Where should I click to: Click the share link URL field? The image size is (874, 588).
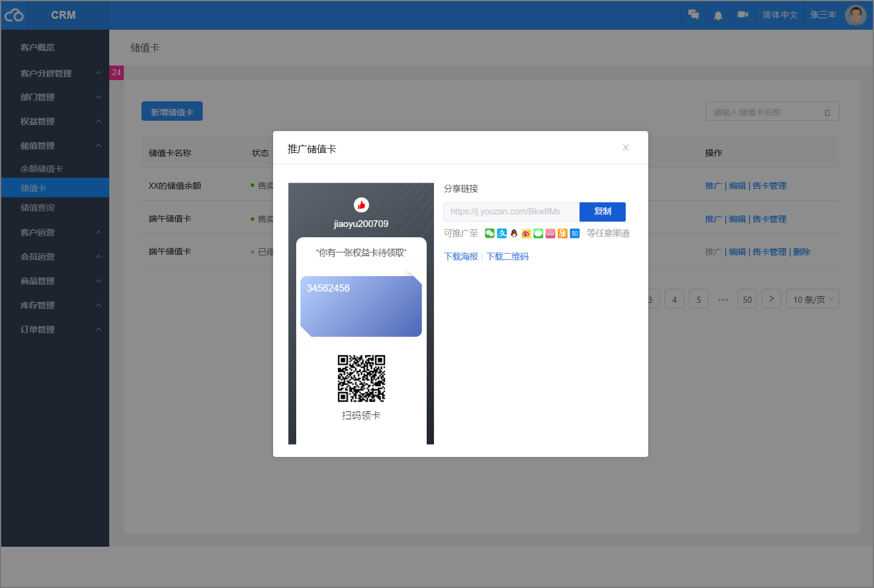(x=512, y=212)
